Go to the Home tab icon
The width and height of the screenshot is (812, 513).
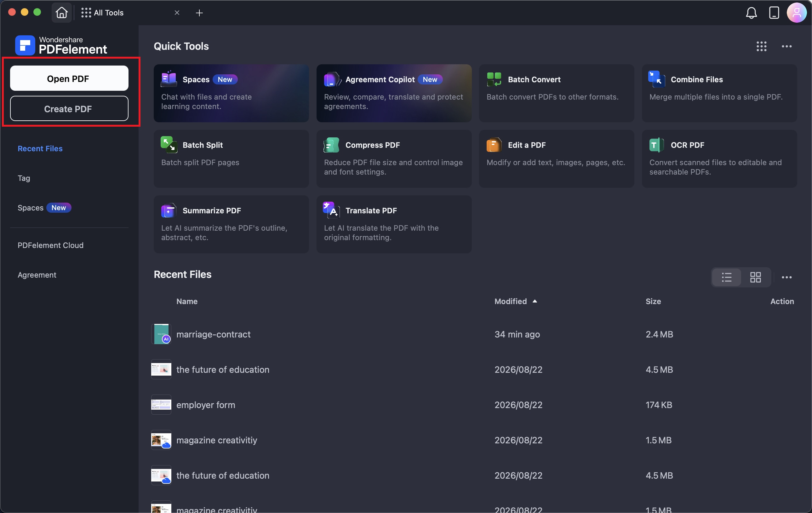(62, 13)
